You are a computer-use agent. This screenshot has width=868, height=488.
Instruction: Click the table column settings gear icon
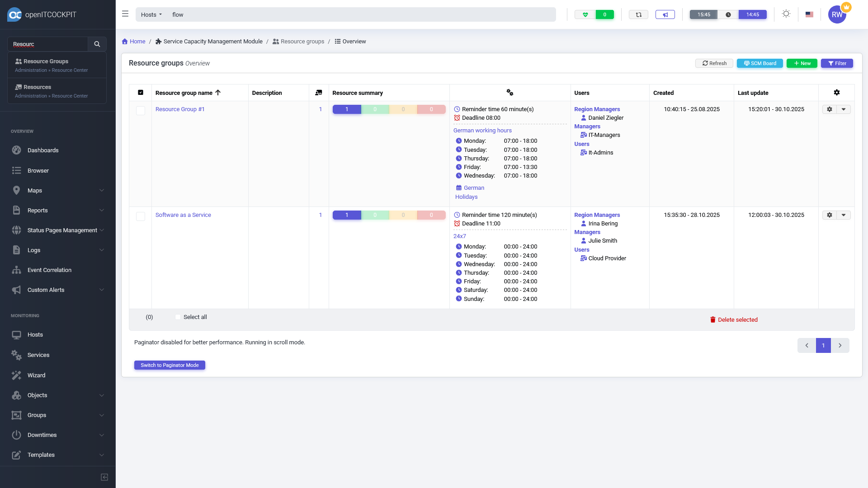pyautogui.click(x=836, y=93)
